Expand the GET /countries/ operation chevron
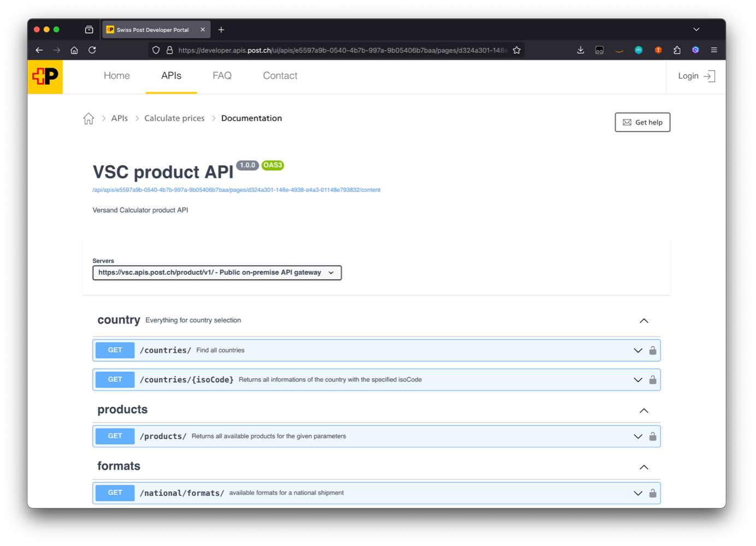Image resolution: width=756 pixels, height=546 pixels. pos(638,350)
